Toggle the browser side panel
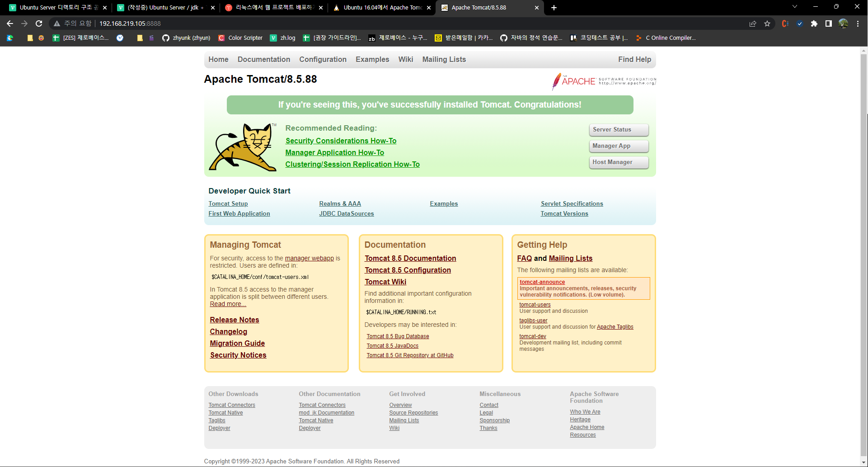 click(829, 24)
